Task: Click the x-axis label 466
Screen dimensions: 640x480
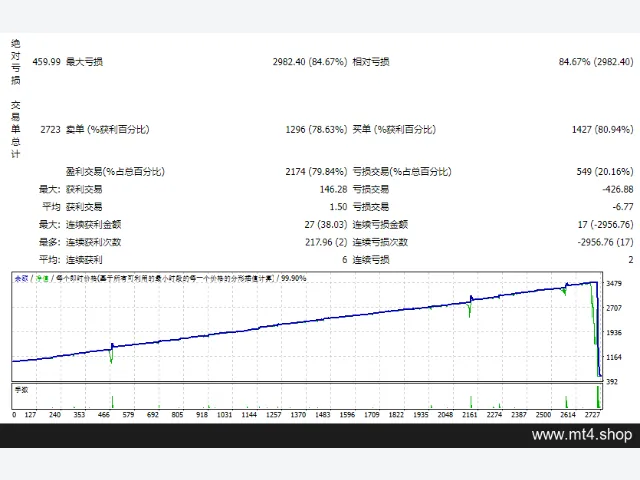Action: [104, 415]
